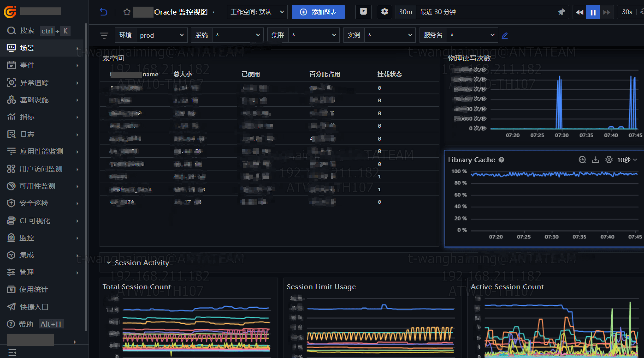Collapse the Session Activity section
The width and height of the screenshot is (644, 358).
click(x=109, y=263)
